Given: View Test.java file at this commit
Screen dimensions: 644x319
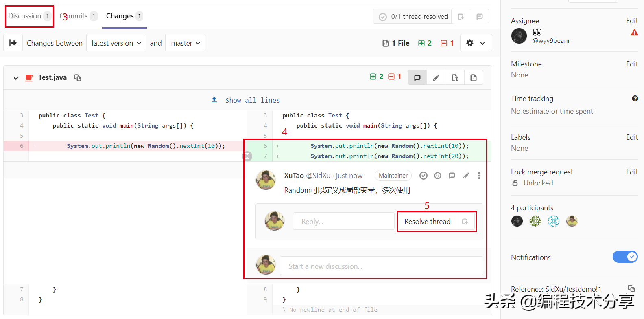Looking at the screenshot, I should (474, 77).
